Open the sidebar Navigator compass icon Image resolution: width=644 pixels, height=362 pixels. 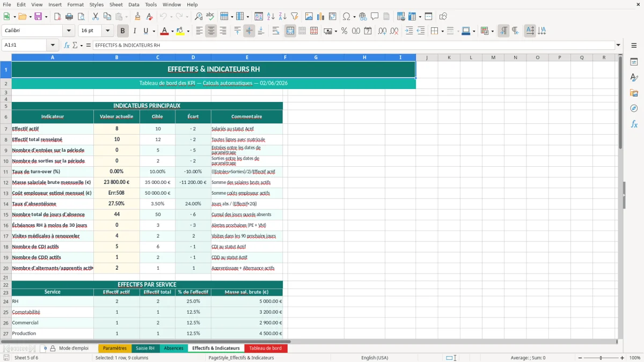click(x=634, y=108)
